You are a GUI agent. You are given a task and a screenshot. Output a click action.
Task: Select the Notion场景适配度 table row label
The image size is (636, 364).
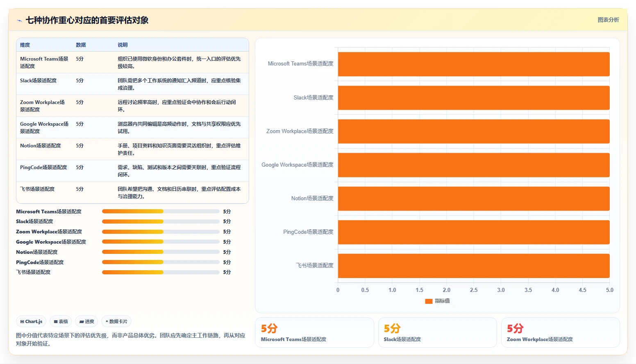click(x=40, y=146)
